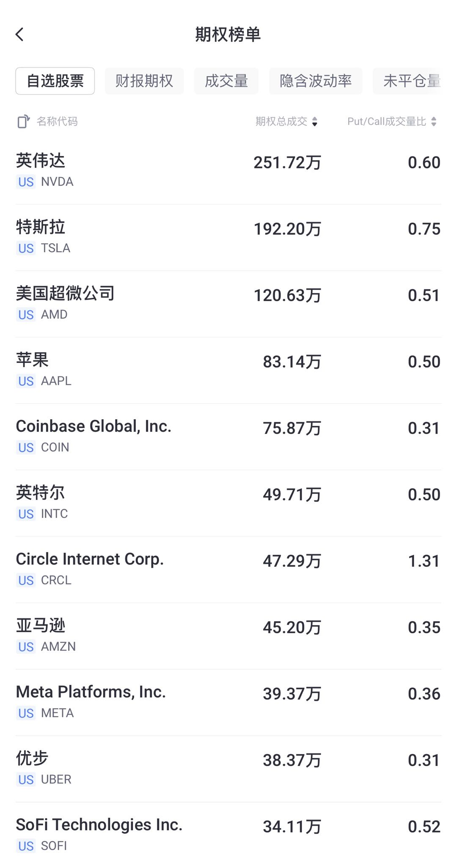Sort by 期权总成交 column arrows
Screen dimensions: 457x868
314,122
